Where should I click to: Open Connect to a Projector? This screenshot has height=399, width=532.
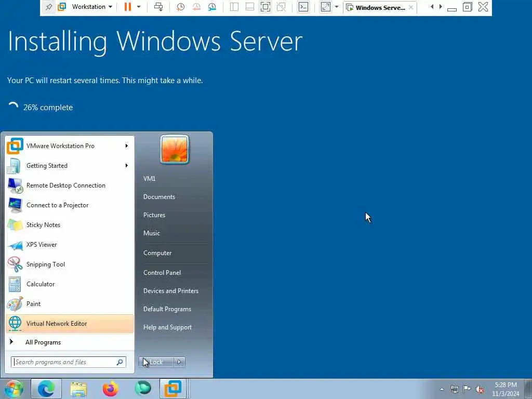pyautogui.click(x=70, y=205)
